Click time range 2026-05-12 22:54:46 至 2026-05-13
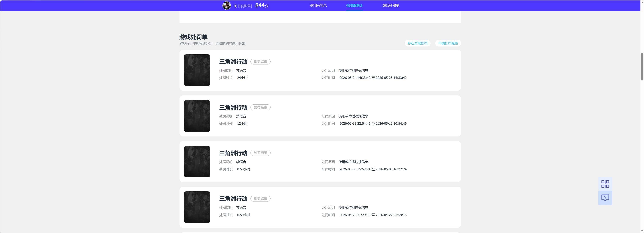644x233 pixels. [x=373, y=124]
